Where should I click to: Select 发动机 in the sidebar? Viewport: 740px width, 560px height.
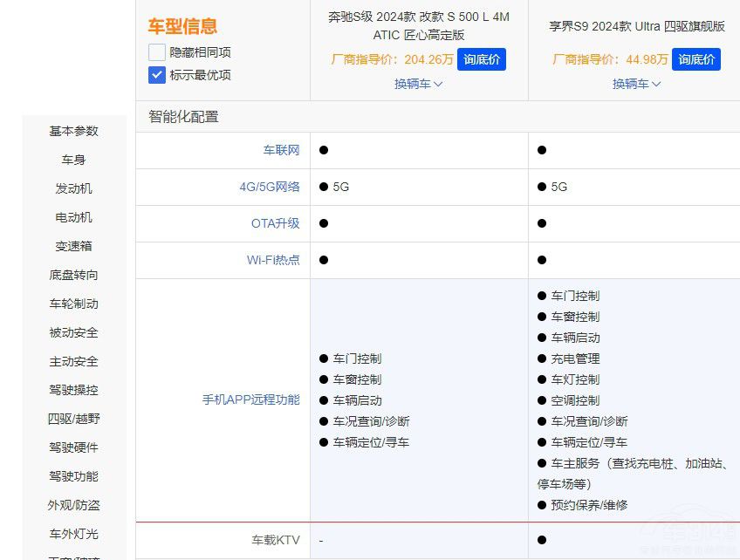click(x=73, y=188)
